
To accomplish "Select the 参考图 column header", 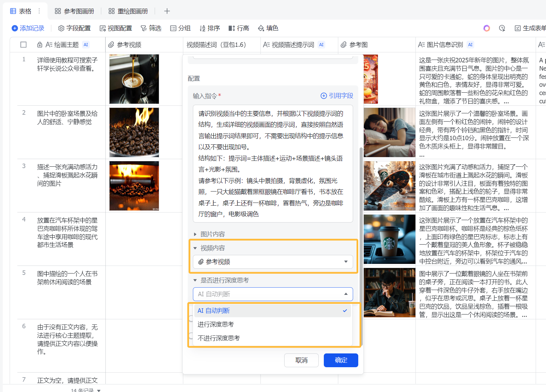I will point(377,45).
